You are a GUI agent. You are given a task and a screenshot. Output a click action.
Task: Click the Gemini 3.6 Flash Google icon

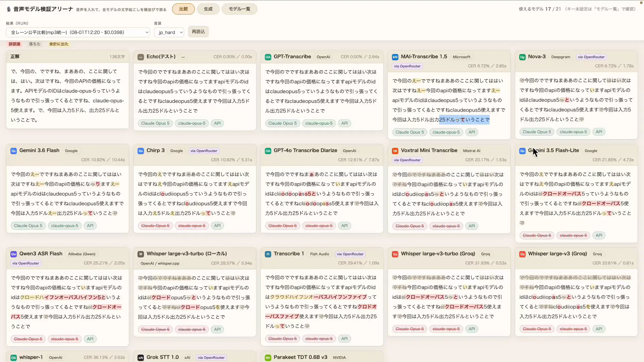tap(13, 151)
